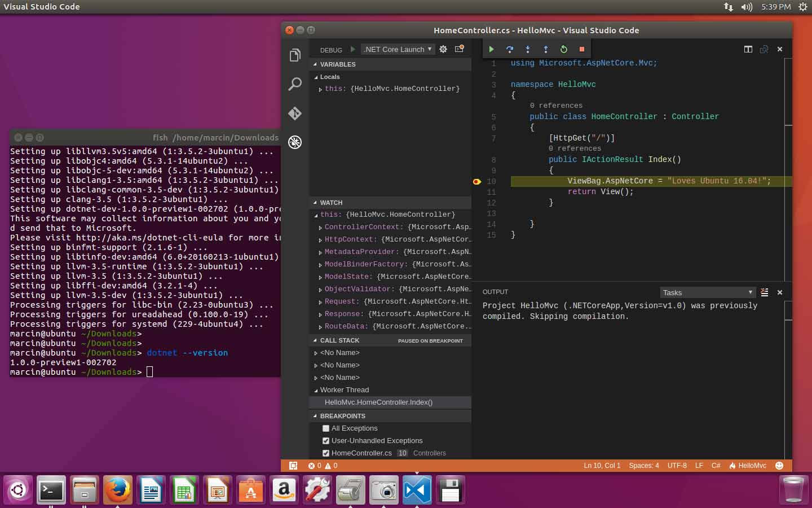
Task: Step over in debug toolbar
Action: click(x=509, y=49)
